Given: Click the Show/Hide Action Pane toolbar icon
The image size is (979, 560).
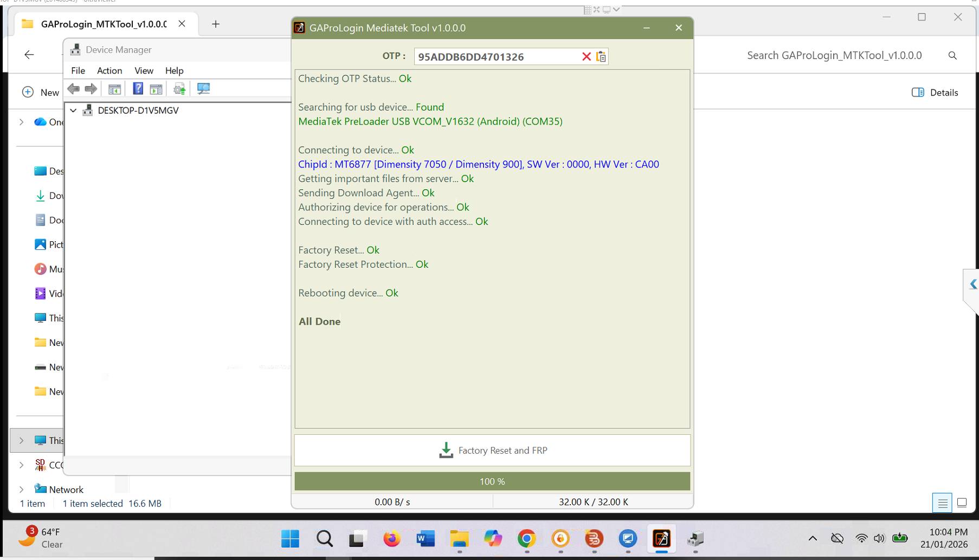Looking at the screenshot, I should pyautogui.click(x=156, y=89).
